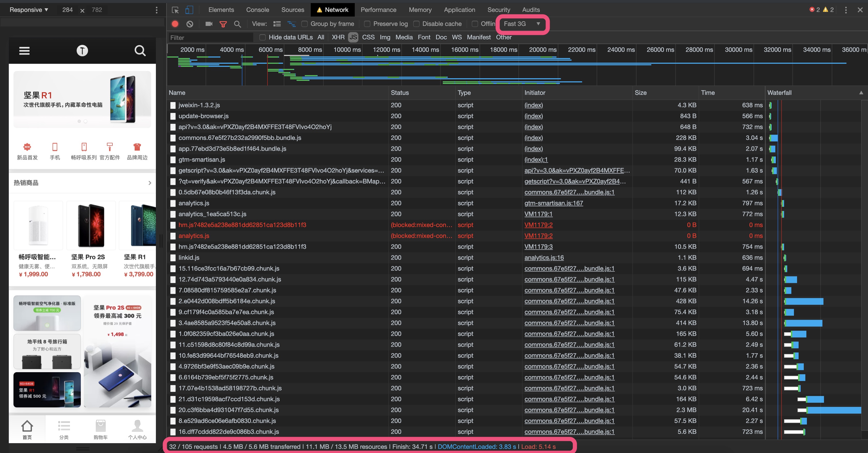Open initiator link analytics.js:16
The image size is (868, 453).
coord(544,258)
